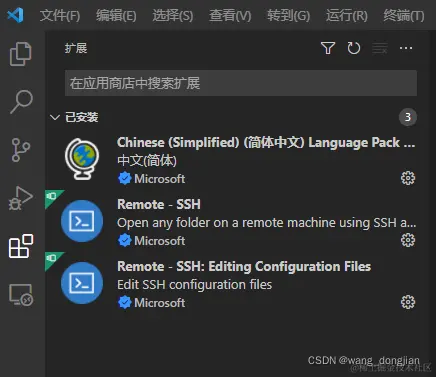Screen dimensions: 436x377
Task: Click remote badge on SSH Editing Configuration Files
Action: (52, 258)
